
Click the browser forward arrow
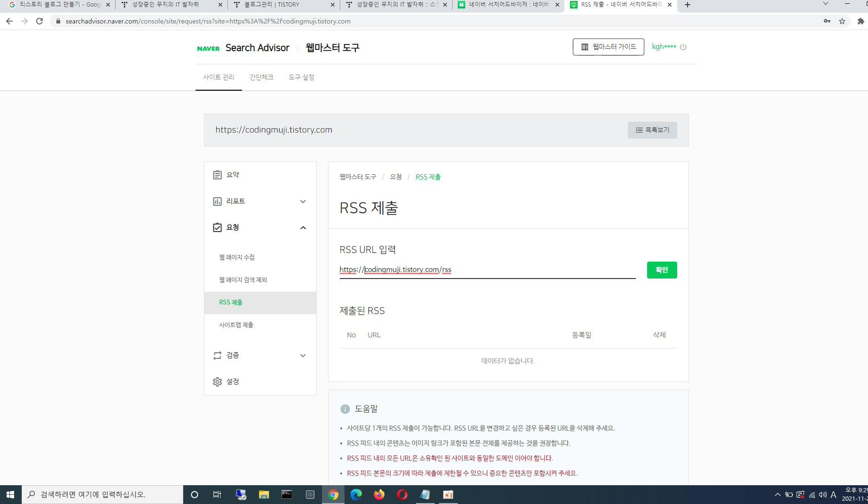click(24, 21)
